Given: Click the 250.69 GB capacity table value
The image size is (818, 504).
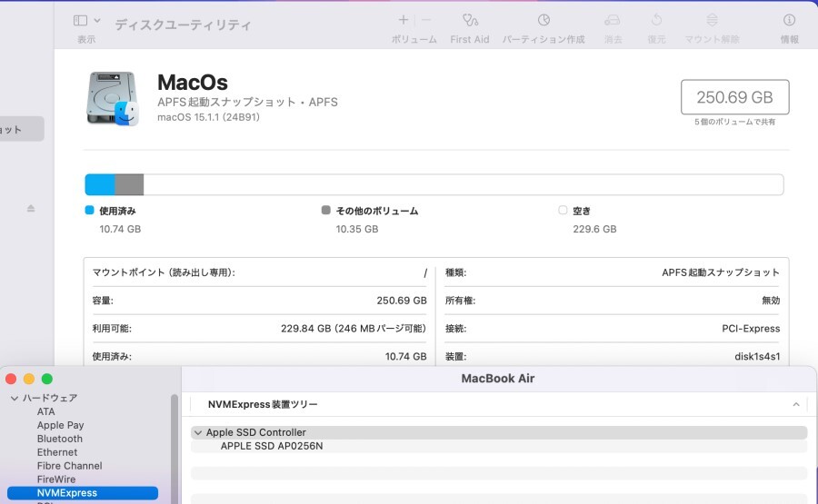Looking at the screenshot, I should coord(402,301).
